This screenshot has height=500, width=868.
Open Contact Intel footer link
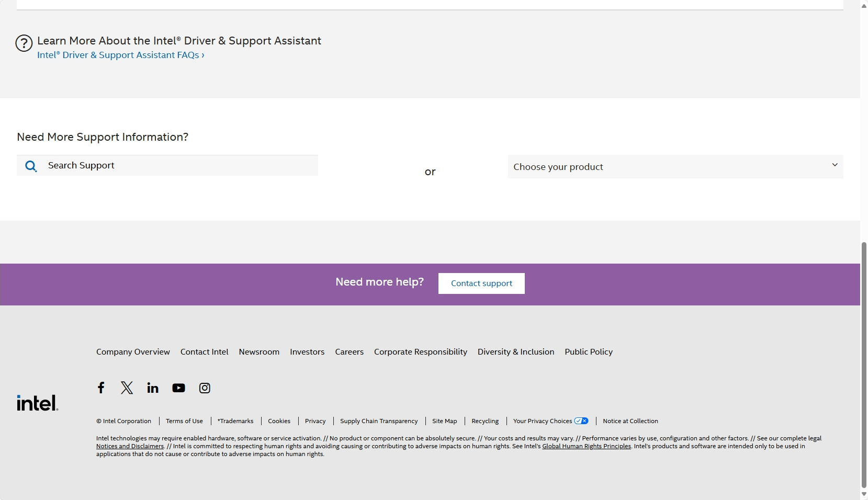pyautogui.click(x=205, y=352)
